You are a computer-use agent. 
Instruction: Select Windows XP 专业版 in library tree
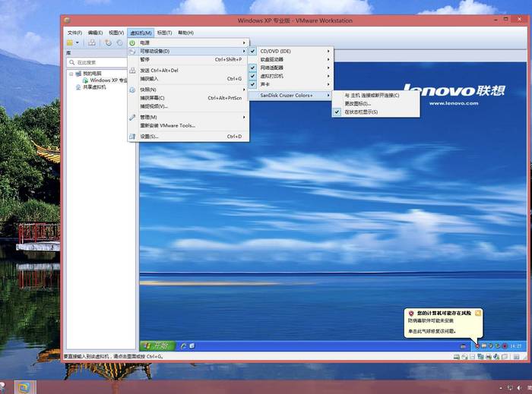pyautogui.click(x=105, y=80)
